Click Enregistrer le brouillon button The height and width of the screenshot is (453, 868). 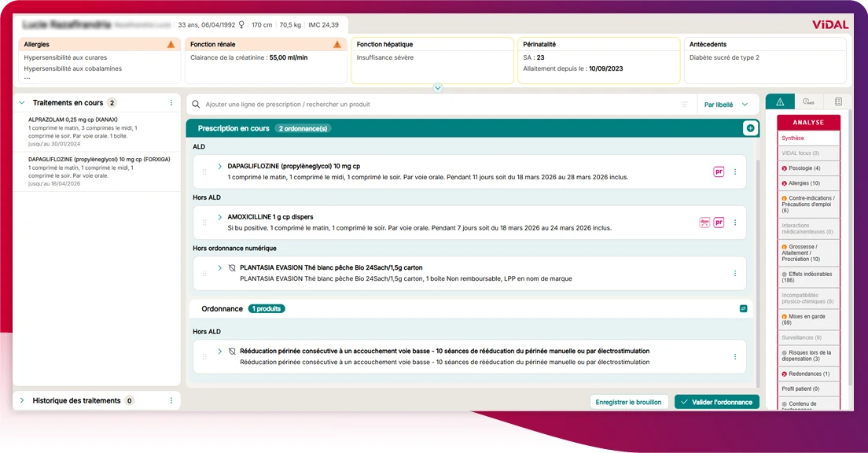[x=629, y=402]
